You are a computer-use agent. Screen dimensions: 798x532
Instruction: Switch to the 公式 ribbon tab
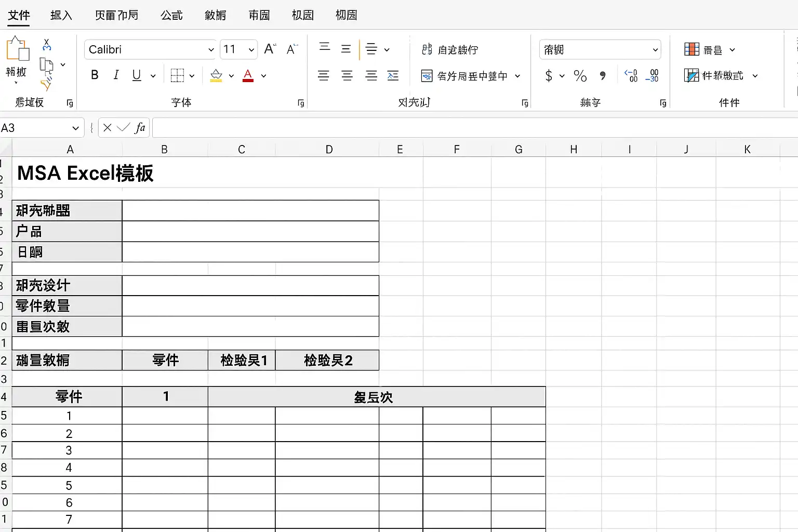click(171, 15)
